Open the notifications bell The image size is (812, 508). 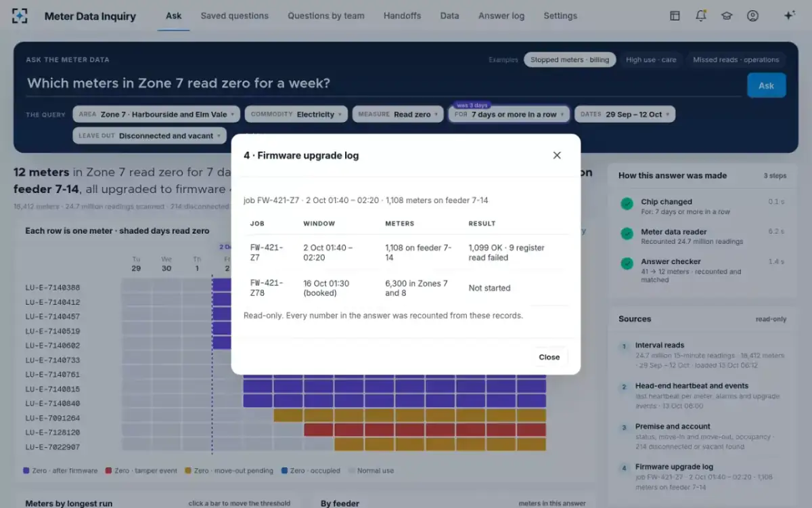tap(701, 16)
